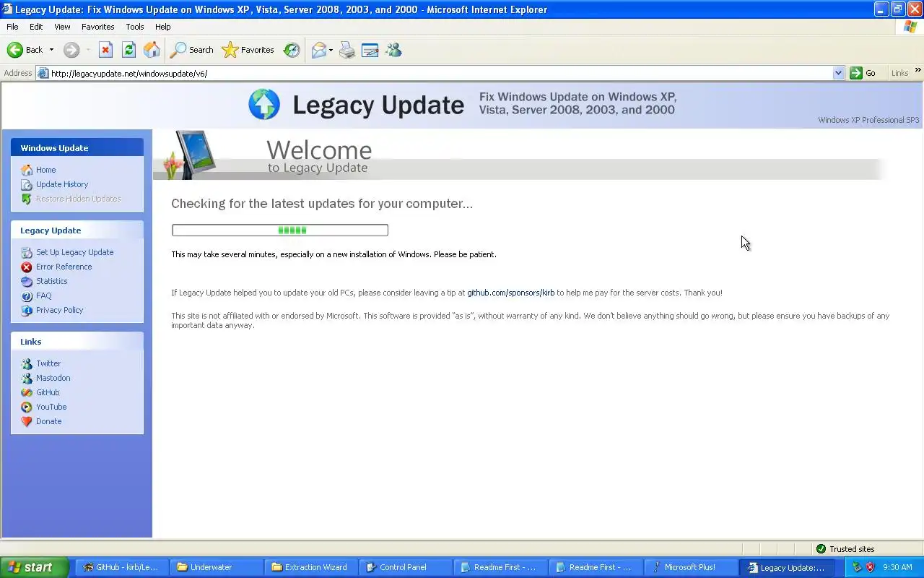The height and width of the screenshot is (578, 924).
Task: Open Update History link
Action: click(x=62, y=184)
